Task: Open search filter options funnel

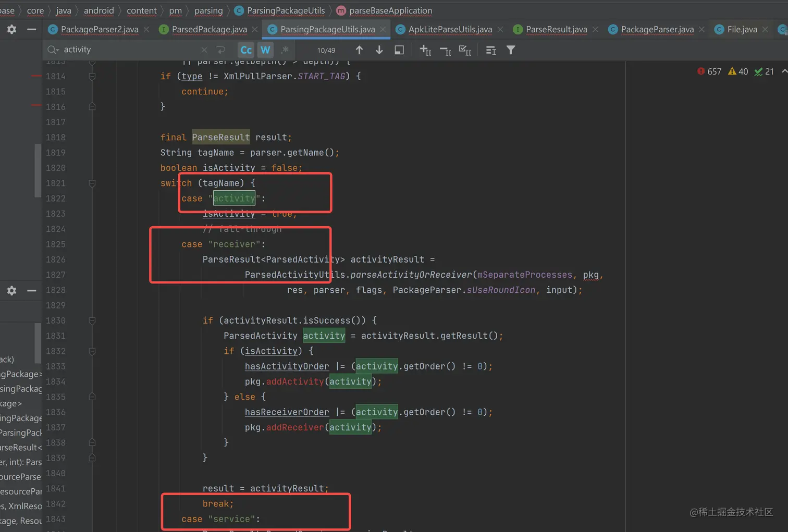Action: pos(511,50)
